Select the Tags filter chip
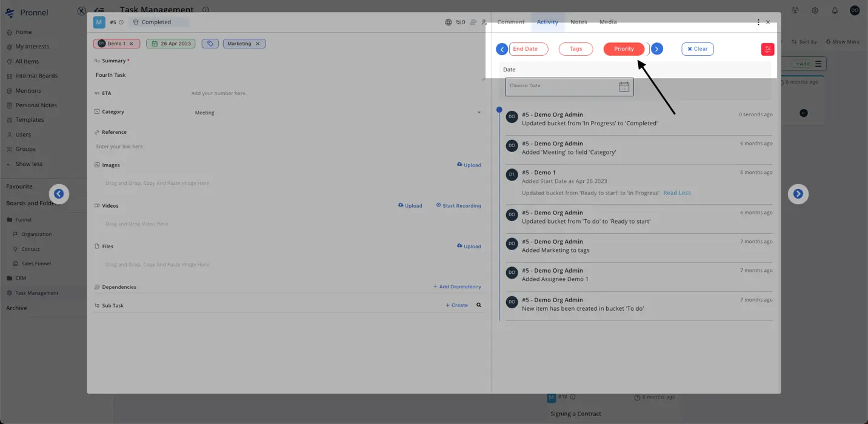The image size is (868, 424). [576, 49]
